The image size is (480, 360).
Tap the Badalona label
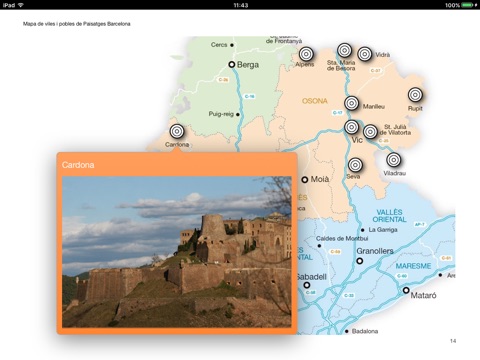coord(365,331)
